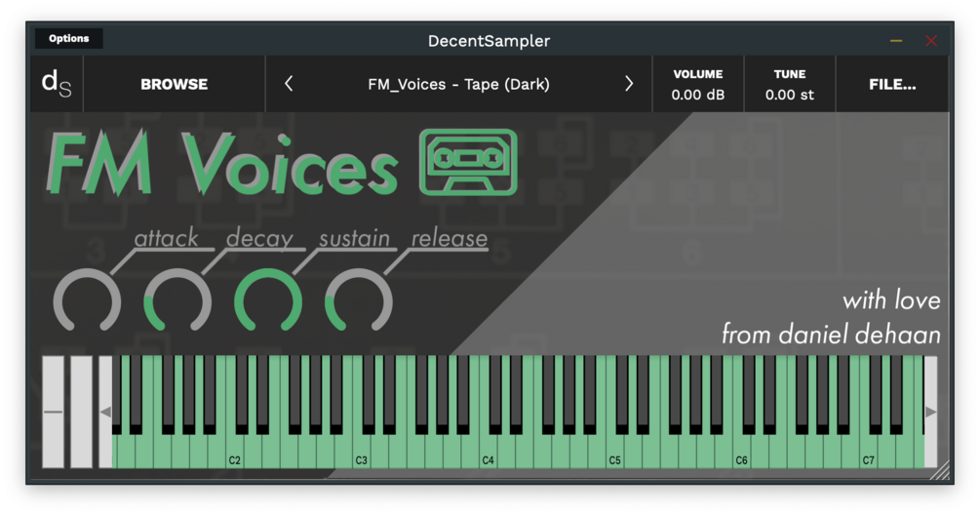980x515 pixels.
Task: Click the preset name FM_Voices - Tape (Dark)
Action: [x=458, y=84]
